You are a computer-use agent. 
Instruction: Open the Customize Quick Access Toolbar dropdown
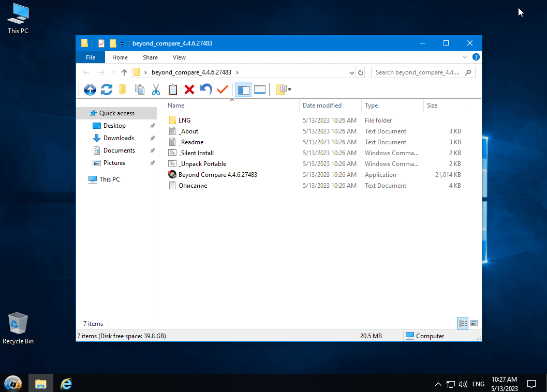tap(122, 43)
